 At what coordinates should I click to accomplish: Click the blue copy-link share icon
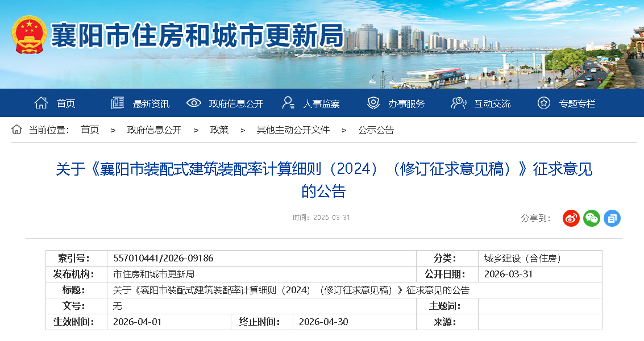[612, 218]
